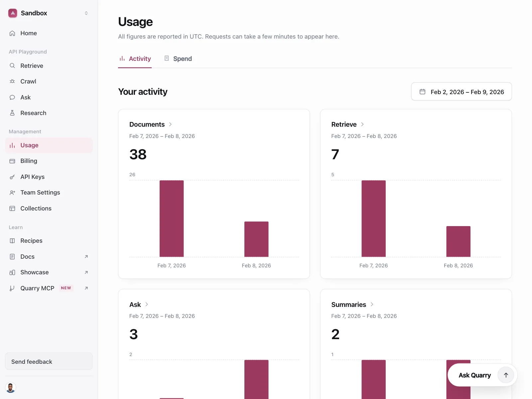Image resolution: width=532 pixels, height=399 pixels.
Task: Open the Sandbox workspace switcher chevrons
Action: click(86, 13)
